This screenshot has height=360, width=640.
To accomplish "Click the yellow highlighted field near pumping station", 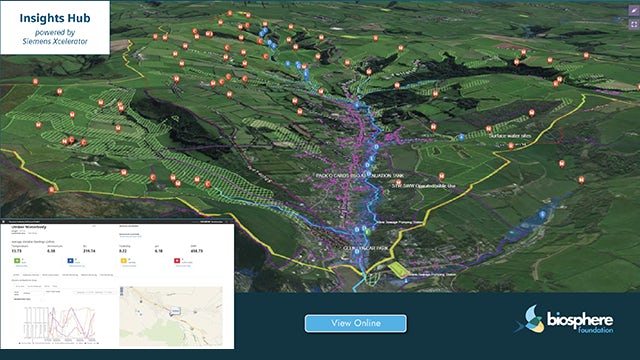I will [399, 269].
